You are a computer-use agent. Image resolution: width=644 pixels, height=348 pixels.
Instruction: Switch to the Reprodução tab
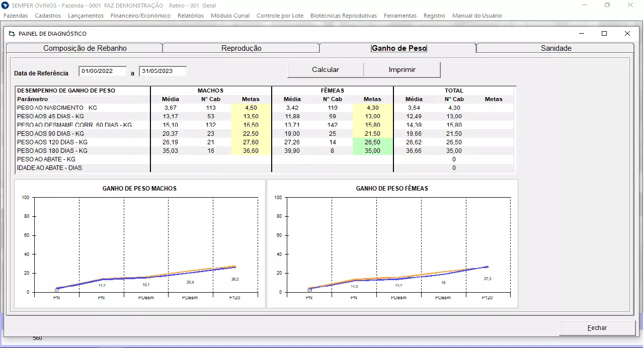tap(241, 48)
